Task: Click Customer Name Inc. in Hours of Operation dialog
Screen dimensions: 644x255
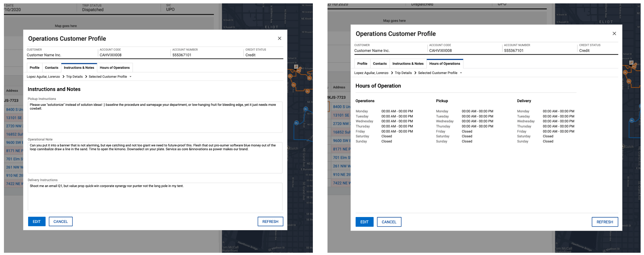Action: (x=372, y=51)
